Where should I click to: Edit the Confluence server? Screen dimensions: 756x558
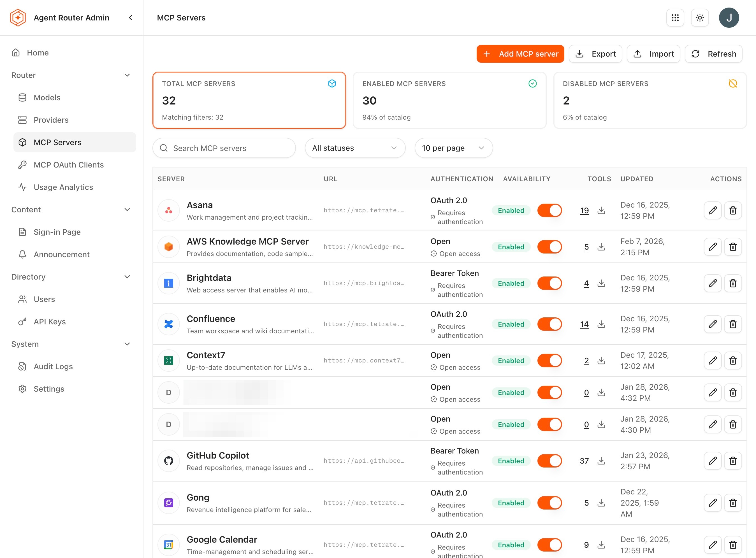coord(712,324)
